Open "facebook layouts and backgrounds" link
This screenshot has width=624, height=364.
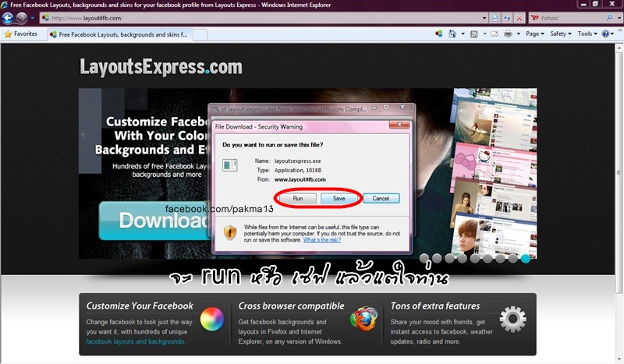click(x=135, y=341)
